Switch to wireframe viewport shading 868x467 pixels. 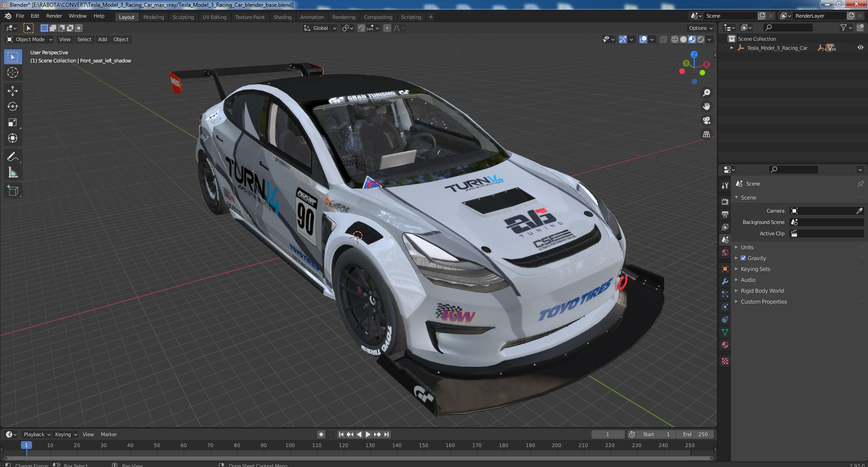[x=675, y=39]
